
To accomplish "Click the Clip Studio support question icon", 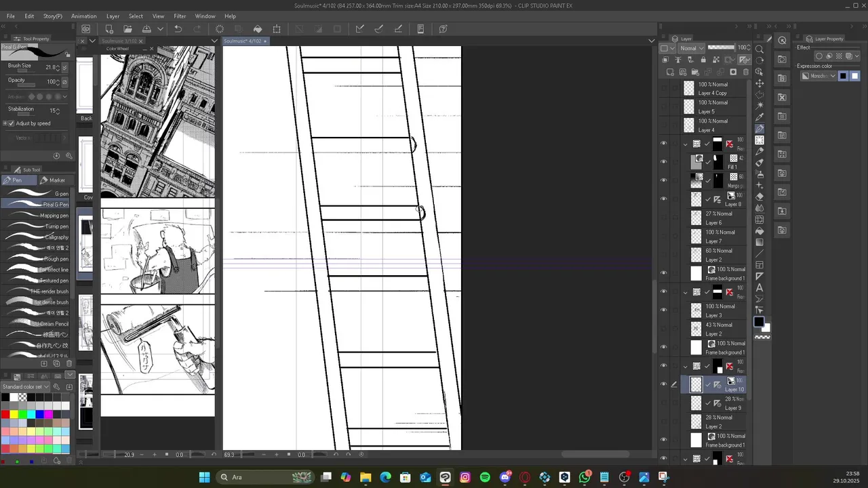I will (443, 29).
